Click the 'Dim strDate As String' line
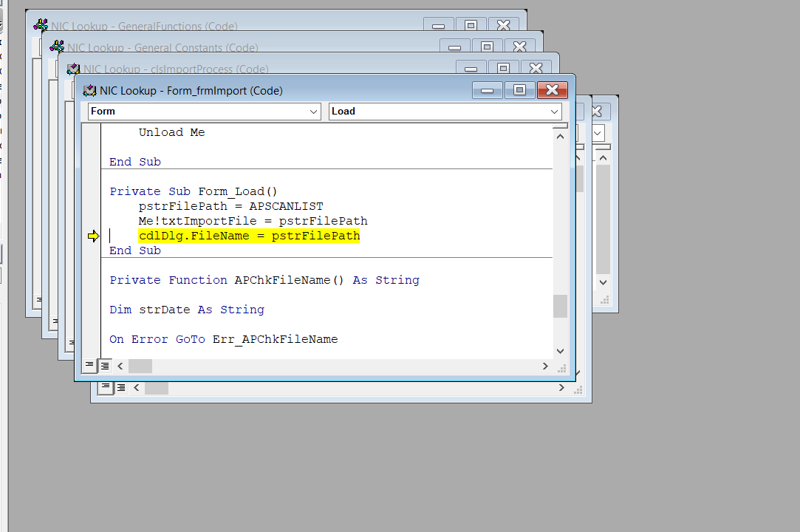Screen dimensions: 800x532 point(187,310)
